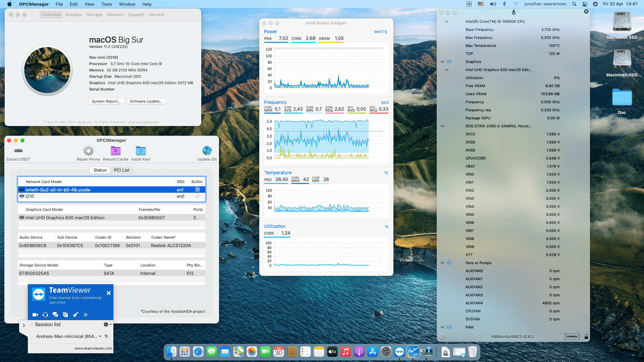Click the eye icon on I210 row
Image resolution: width=644 pixels, height=362 pixels.
[22, 196]
